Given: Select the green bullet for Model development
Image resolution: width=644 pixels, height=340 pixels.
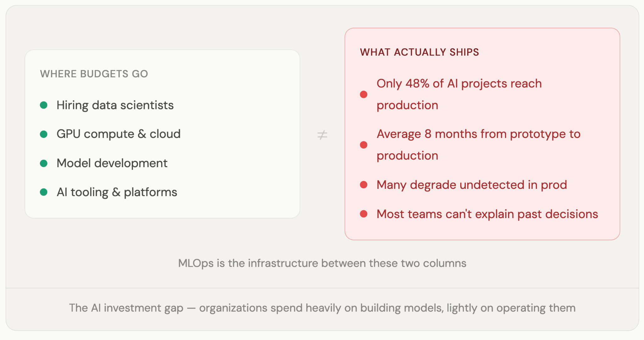Looking at the screenshot, I should [x=44, y=163].
